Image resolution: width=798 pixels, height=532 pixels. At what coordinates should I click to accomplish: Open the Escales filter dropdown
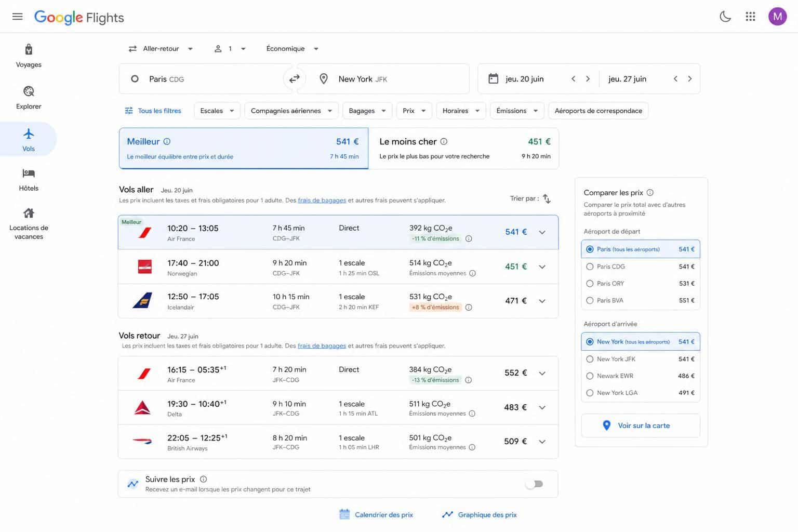click(x=217, y=111)
